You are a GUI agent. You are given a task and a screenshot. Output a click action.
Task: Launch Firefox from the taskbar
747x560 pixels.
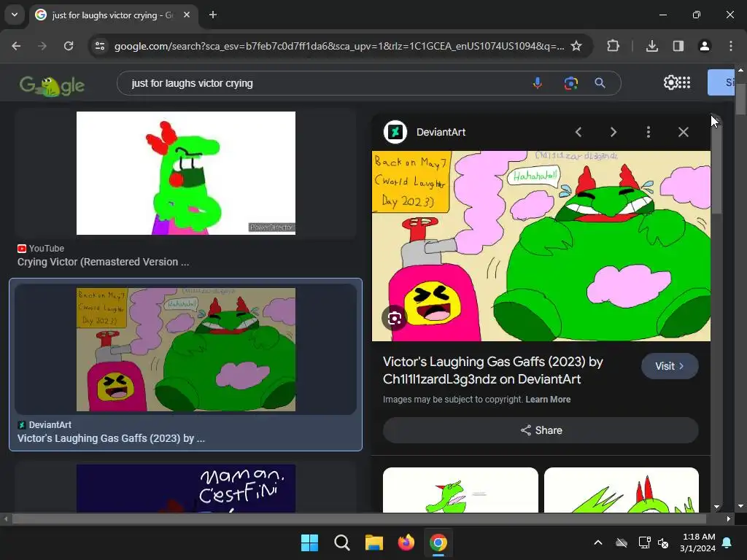(x=406, y=542)
